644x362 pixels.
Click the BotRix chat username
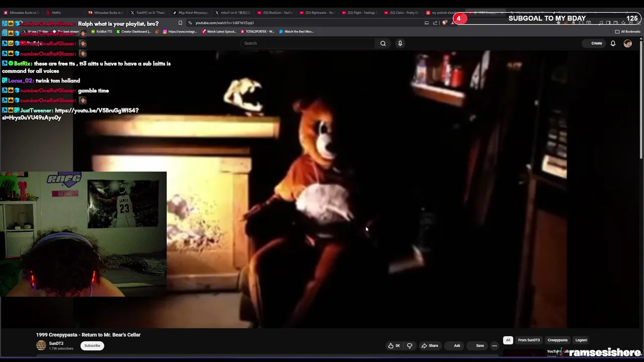[x=23, y=64]
